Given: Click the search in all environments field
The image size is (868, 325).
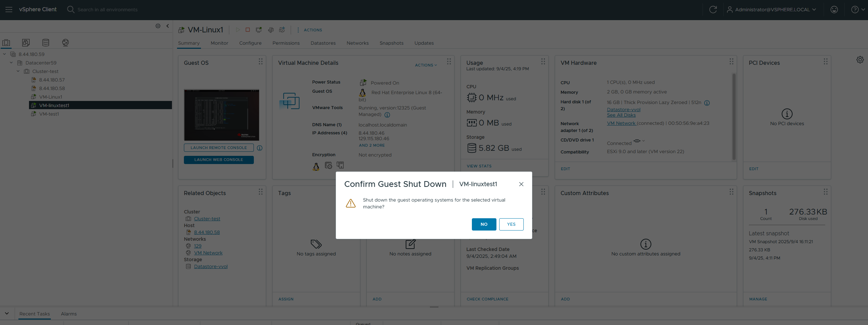Looking at the screenshot, I should (107, 10).
